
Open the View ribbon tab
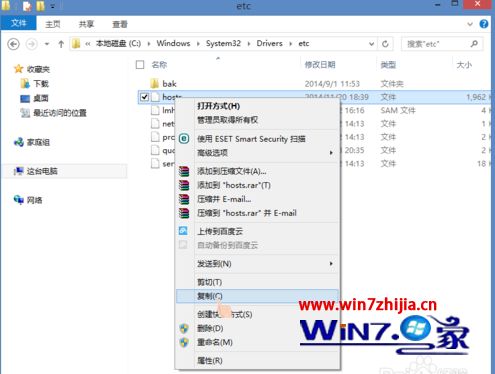pyautogui.click(x=120, y=24)
